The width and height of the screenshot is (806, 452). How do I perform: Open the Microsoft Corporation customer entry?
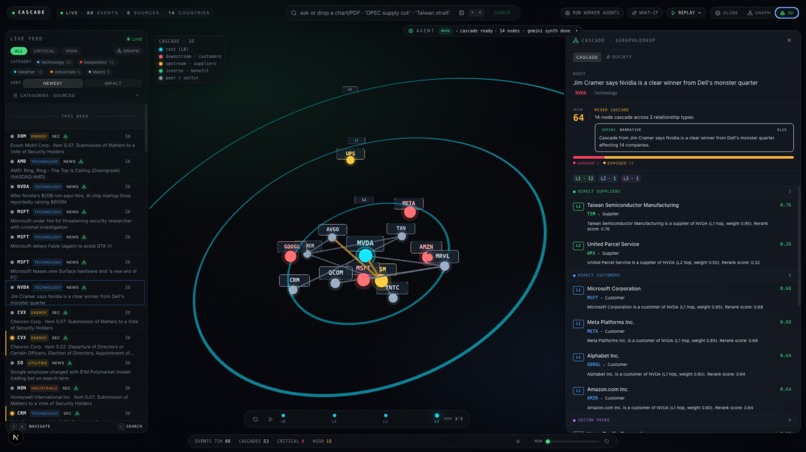[x=682, y=298]
